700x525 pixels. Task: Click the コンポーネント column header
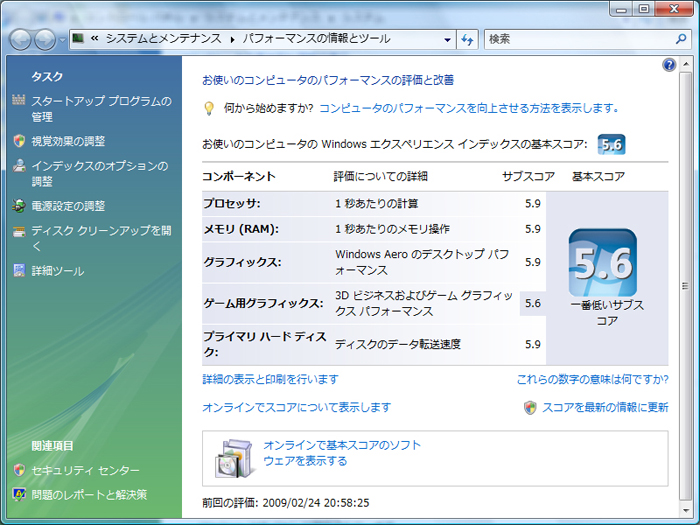click(239, 176)
